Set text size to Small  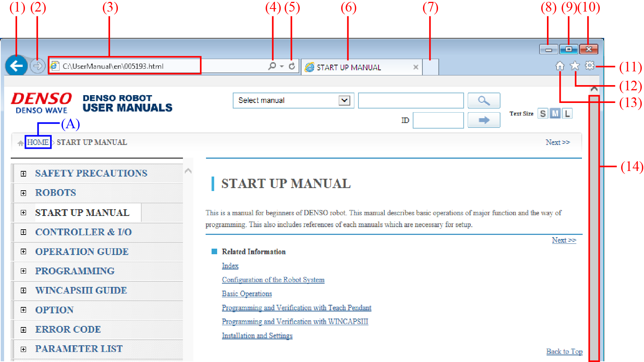pyautogui.click(x=543, y=114)
